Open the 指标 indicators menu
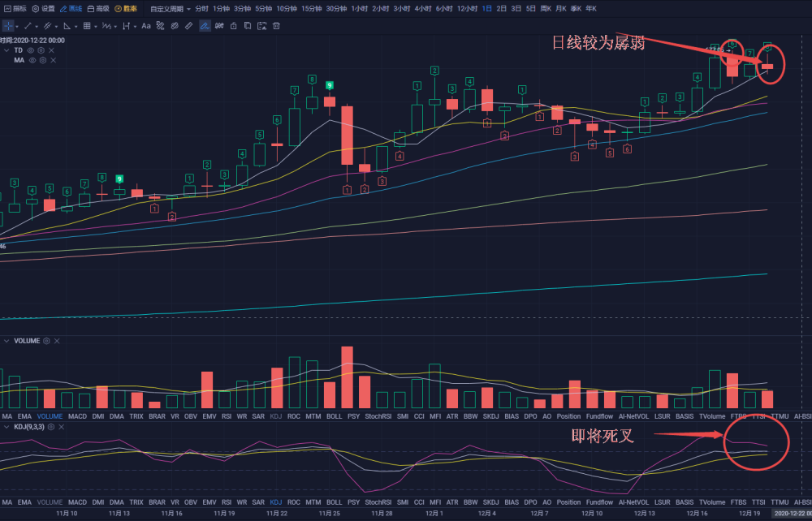Viewport: 812px width, 521px height. coord(15,9)
